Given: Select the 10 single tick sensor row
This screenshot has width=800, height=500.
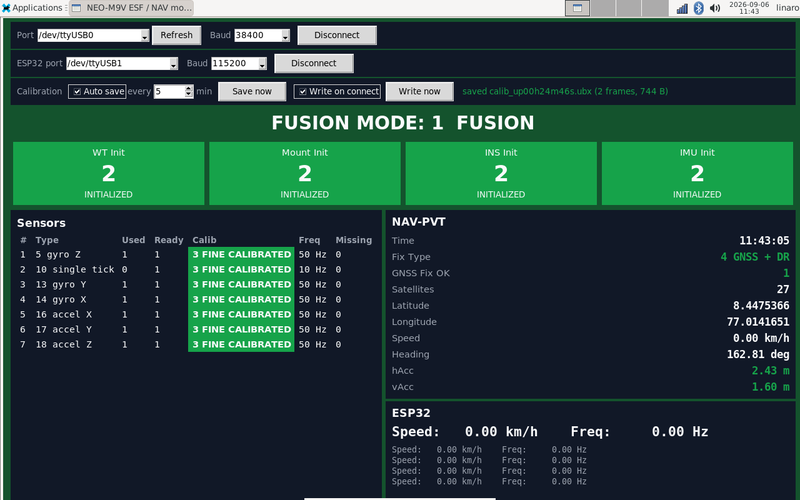Looking at the screenshot, I should coord(196,269).
